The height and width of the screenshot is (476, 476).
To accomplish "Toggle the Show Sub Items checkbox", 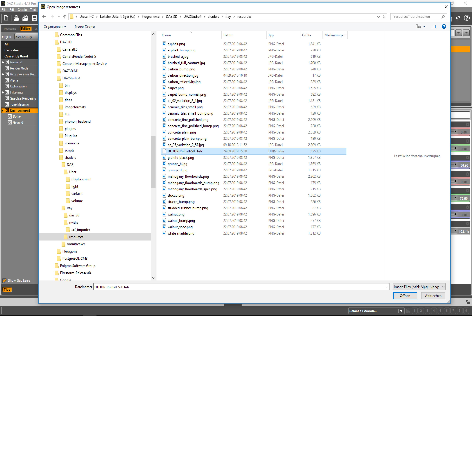I will pos(4,280).
